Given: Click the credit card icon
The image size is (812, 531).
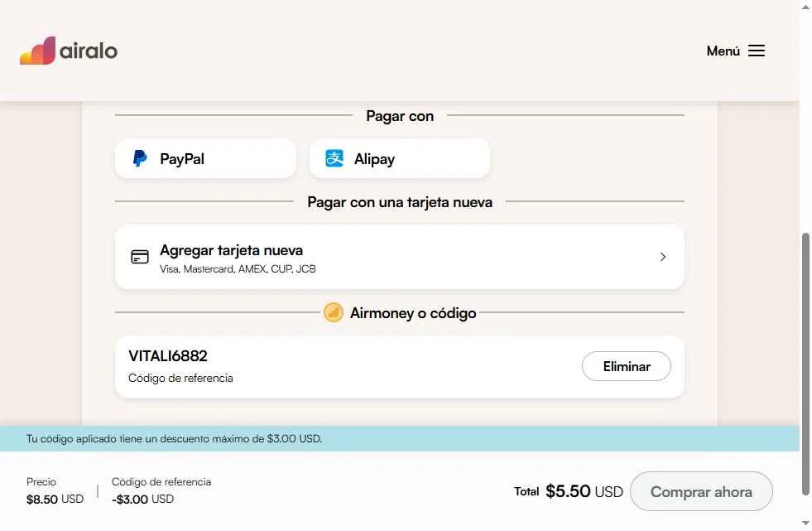Looking at the screenshot, I should point(140,257).
